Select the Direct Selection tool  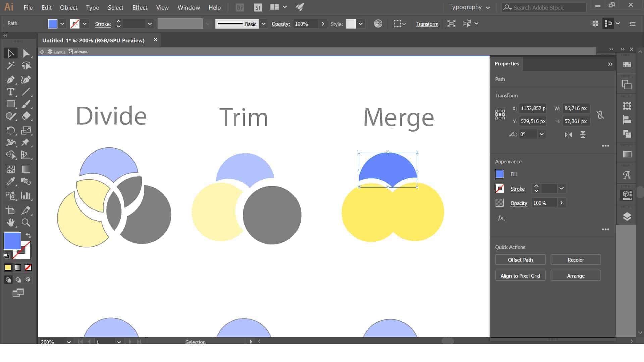click(26, 53)
